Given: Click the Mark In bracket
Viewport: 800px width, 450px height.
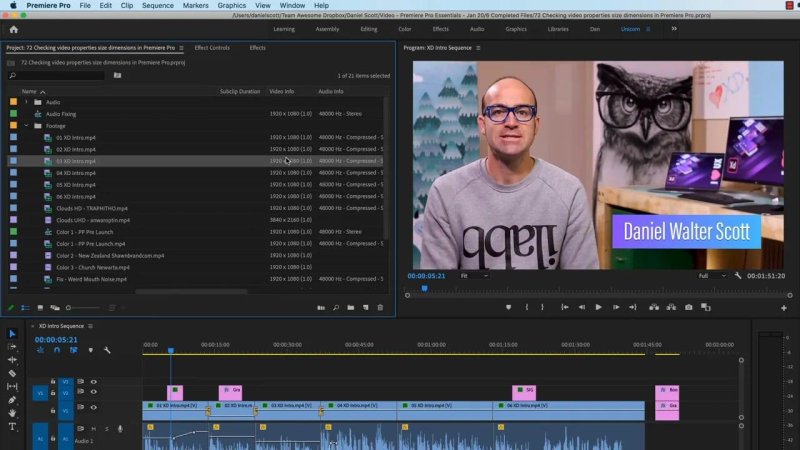Looking at the screenshot, I should pyautogui.click(x=527, y=307).
